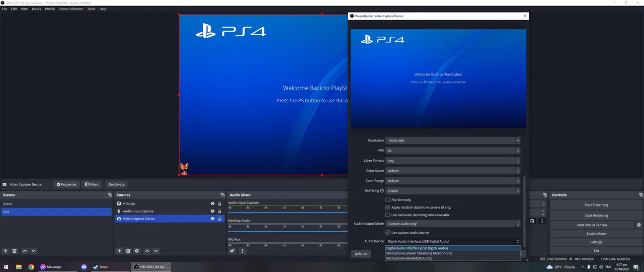The height and width of the screenshot is (272, 644).
Task: Choose Microphone (Realtek(R) Audio) option
Action: 452,258
